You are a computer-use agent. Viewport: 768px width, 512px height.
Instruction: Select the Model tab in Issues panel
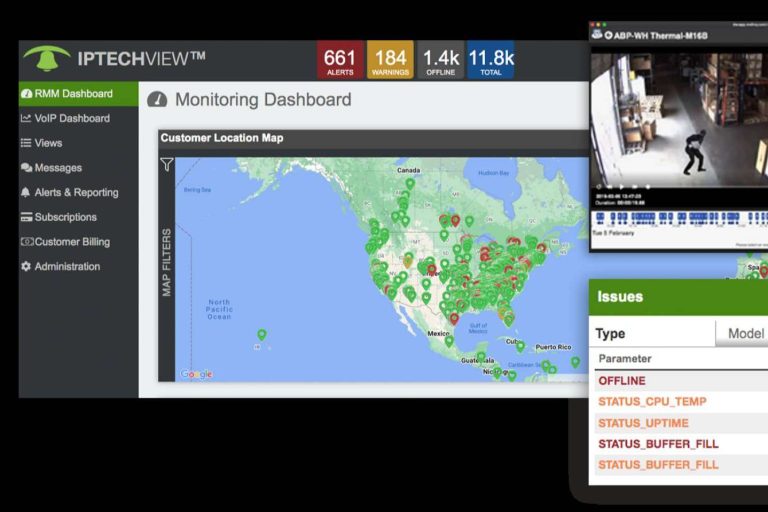coord(745,334)
